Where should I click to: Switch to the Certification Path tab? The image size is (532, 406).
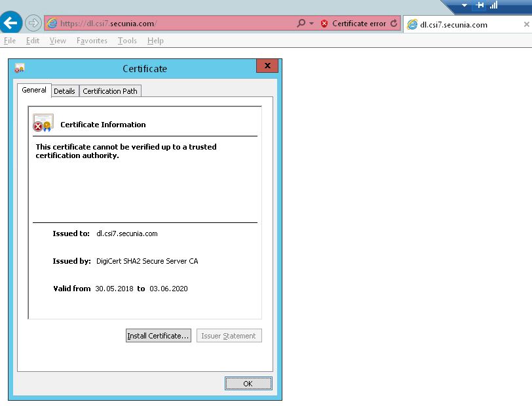pyautogui.click(x=110, y=91)
